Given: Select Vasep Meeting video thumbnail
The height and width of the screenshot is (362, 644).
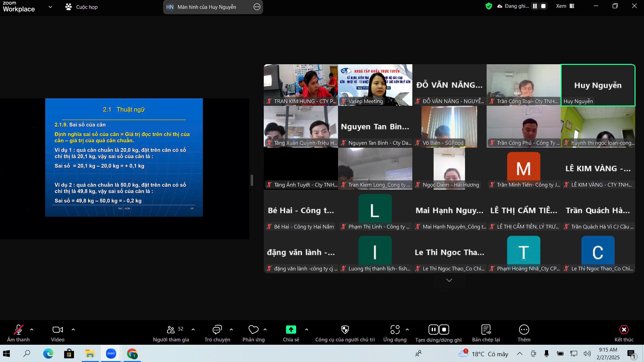Looking at the screenshot, I should 375,85.
